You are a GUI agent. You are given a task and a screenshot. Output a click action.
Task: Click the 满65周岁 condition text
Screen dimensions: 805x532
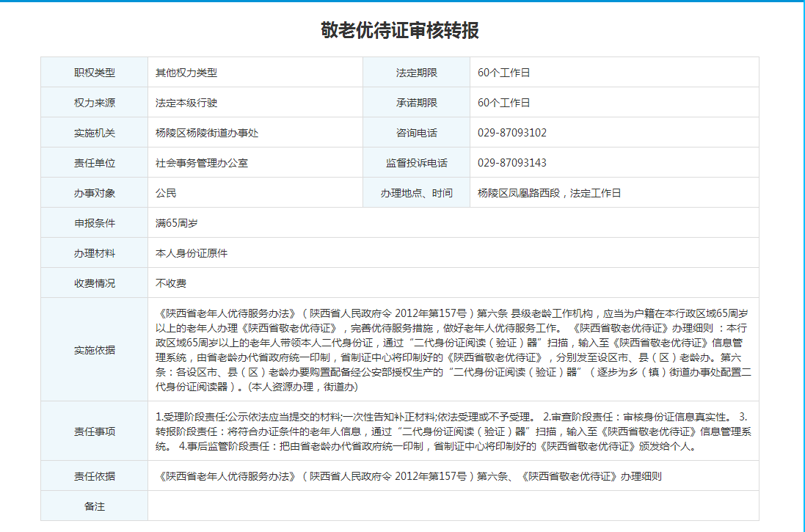pos(176,223)
